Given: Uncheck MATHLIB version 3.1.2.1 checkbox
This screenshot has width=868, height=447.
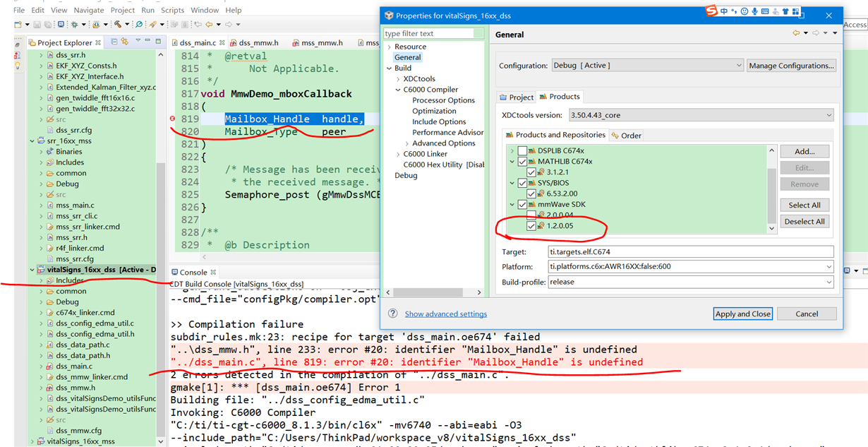Looking at the screenshot, I should coord(531,172).
